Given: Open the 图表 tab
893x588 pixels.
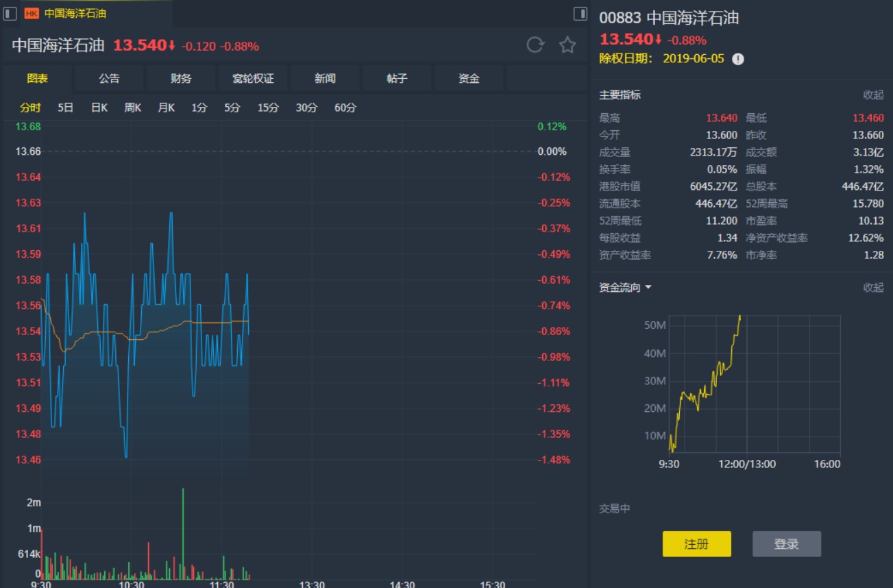Looking at the screenshot, I should 38,79.
